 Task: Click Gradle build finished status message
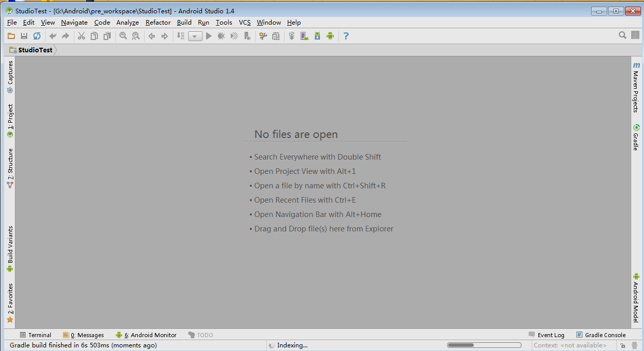[83, 345]
